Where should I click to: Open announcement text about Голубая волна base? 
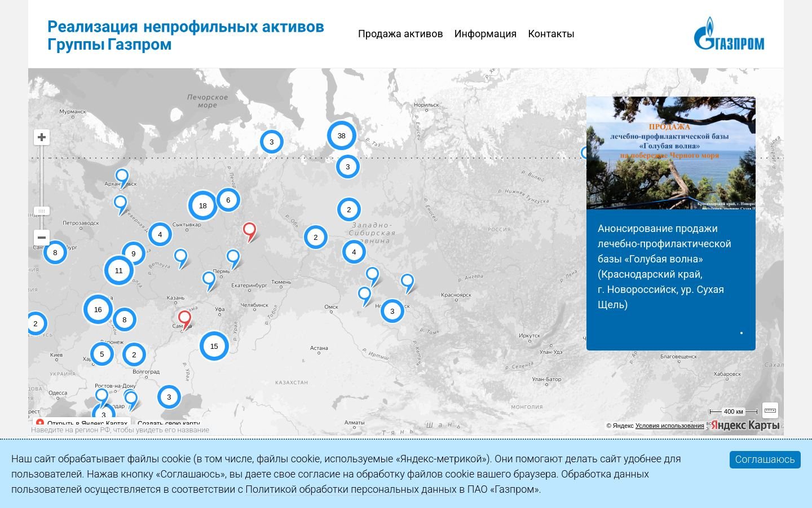pos(664,266)
